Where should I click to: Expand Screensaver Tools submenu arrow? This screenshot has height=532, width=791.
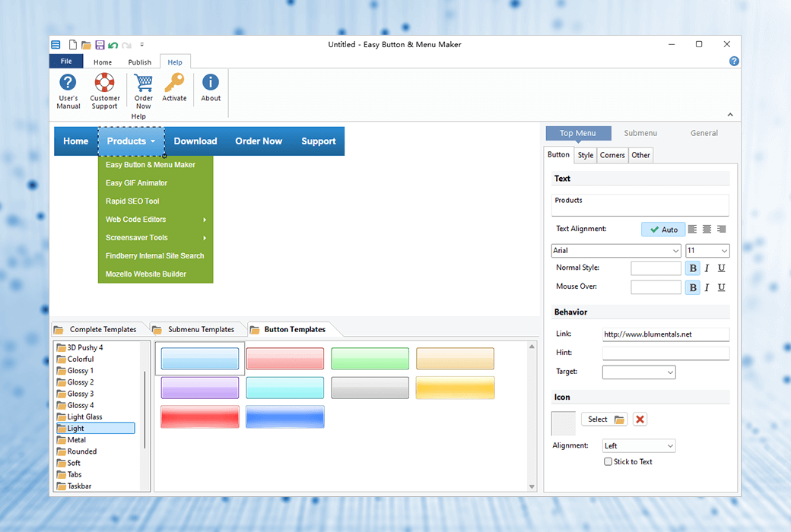pos(205,238)
